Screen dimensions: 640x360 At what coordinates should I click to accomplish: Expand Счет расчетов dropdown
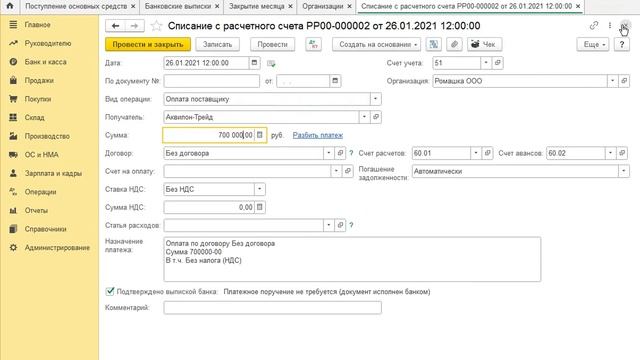[476, 153]
